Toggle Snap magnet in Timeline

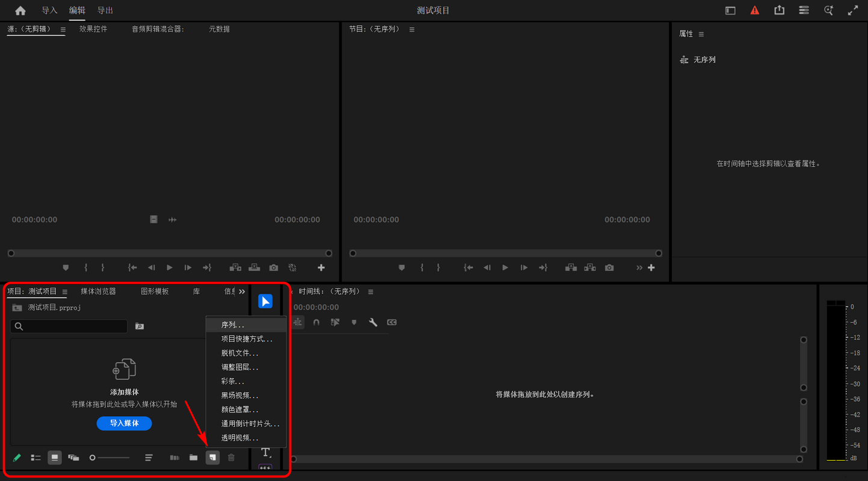[316, 322]
